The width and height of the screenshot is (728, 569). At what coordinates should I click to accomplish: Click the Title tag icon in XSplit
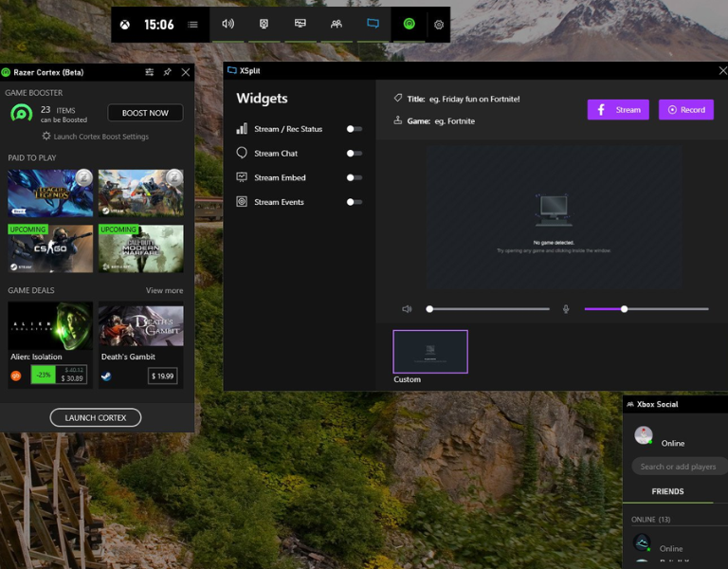click(397, 98)
